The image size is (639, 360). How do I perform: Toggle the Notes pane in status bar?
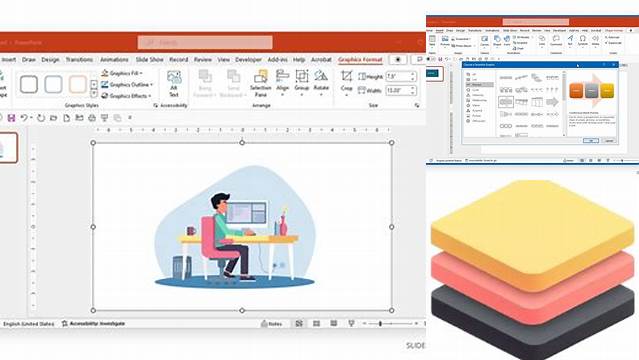[271, 324]
